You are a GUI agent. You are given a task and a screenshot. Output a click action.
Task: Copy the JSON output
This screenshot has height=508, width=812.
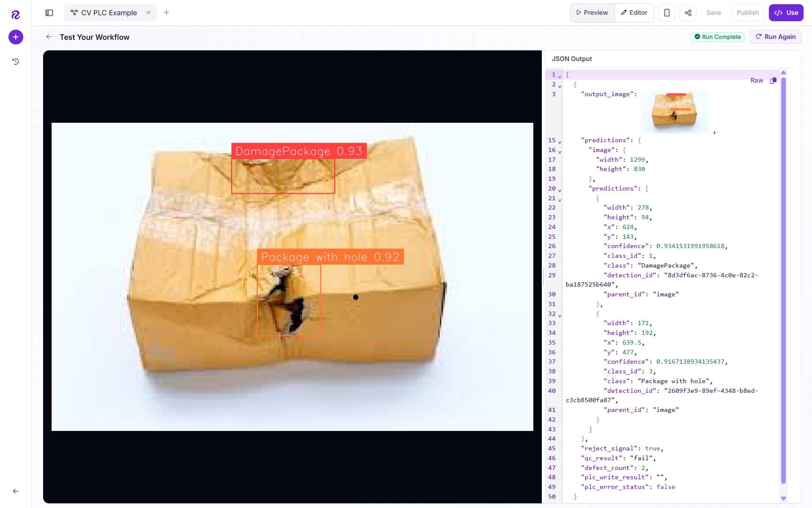(x=773, y=80)
